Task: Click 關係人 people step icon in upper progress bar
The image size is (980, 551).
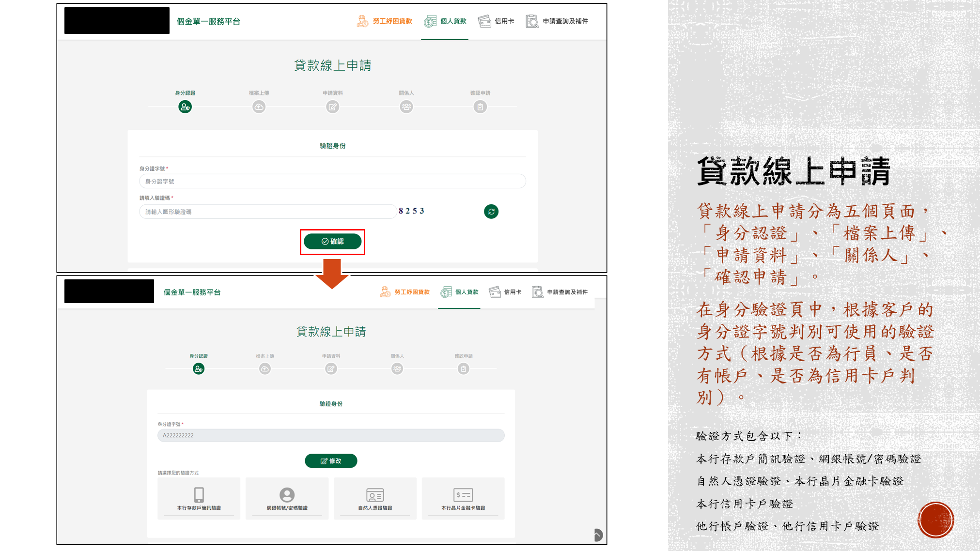Action: (406, 107)
